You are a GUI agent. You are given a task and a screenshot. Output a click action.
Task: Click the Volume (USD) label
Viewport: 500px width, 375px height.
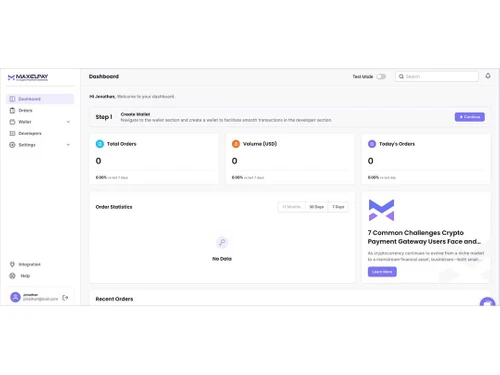click(x=260, y=144)
